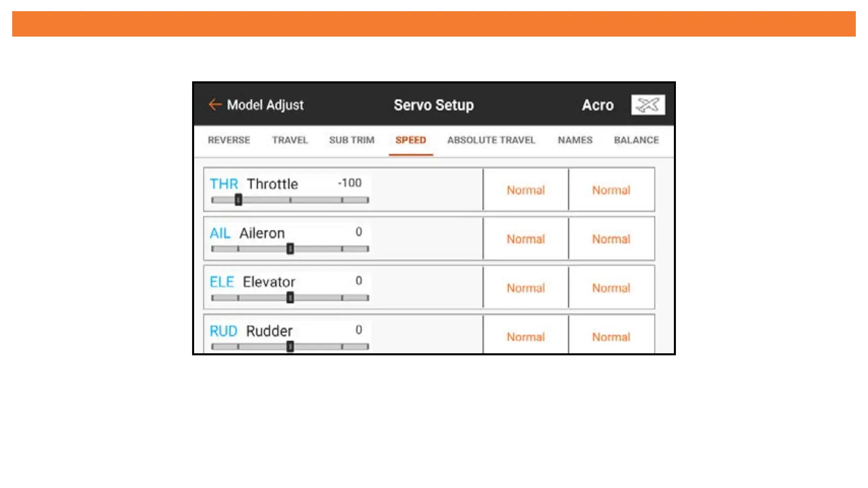Image resolution: width=868 pixels, height=488 pixels.
Task: Change Aileron second Normal speed value
Action: [x=611, y=239]
